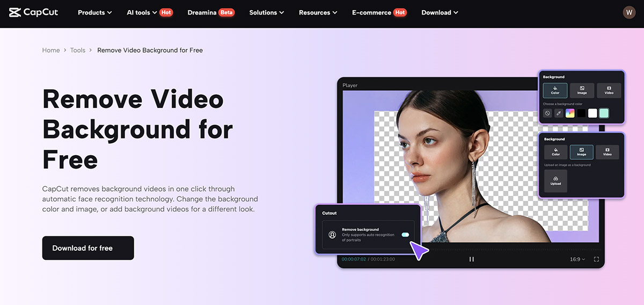Open the E-commerce menu item
Viewport: 644px width, 305px height.
(378, 12)
